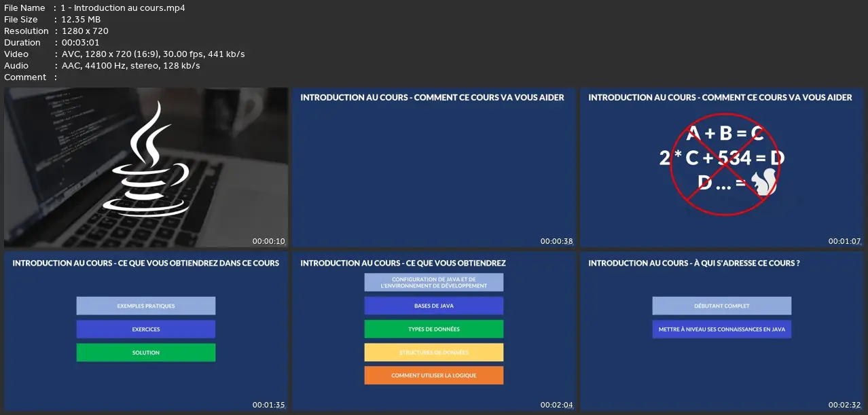Viewport: 868px width, 415px height.
Task: Click the audio info line starting with 'AAC'
Action: click(x=131, y=66)
